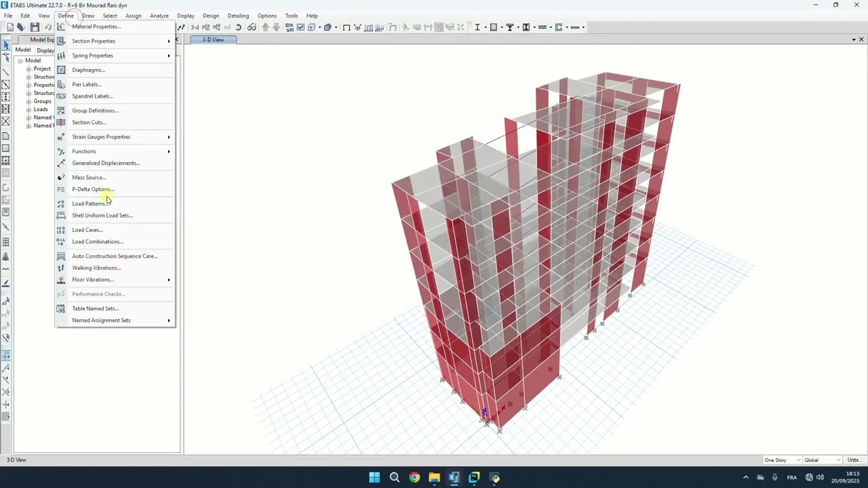Set the default 3-d view

click(195, 27)
